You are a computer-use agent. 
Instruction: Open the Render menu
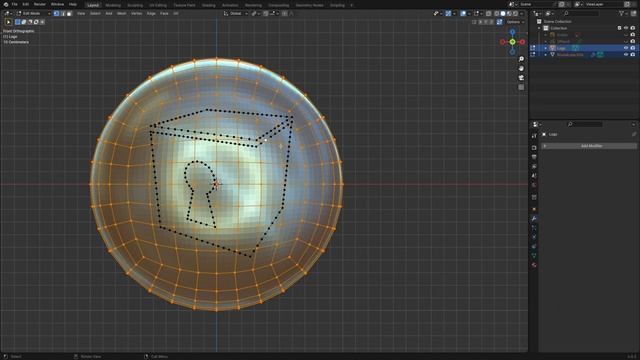(x=40, y=4)
